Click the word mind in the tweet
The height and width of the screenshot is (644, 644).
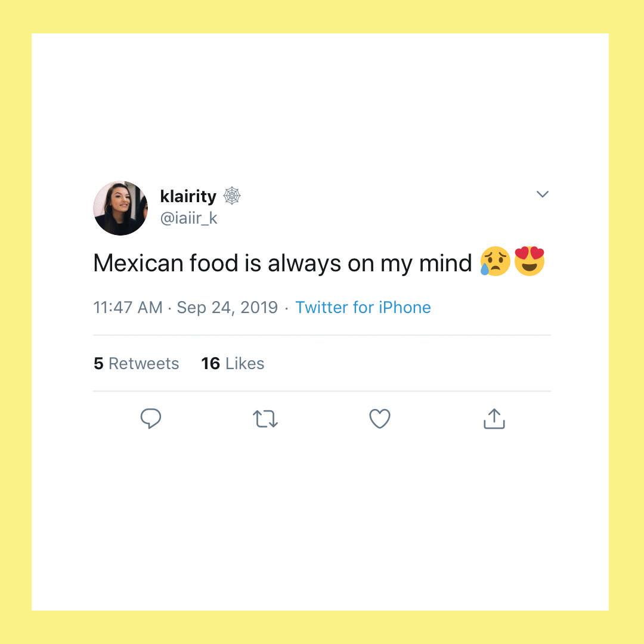point(445,263)
